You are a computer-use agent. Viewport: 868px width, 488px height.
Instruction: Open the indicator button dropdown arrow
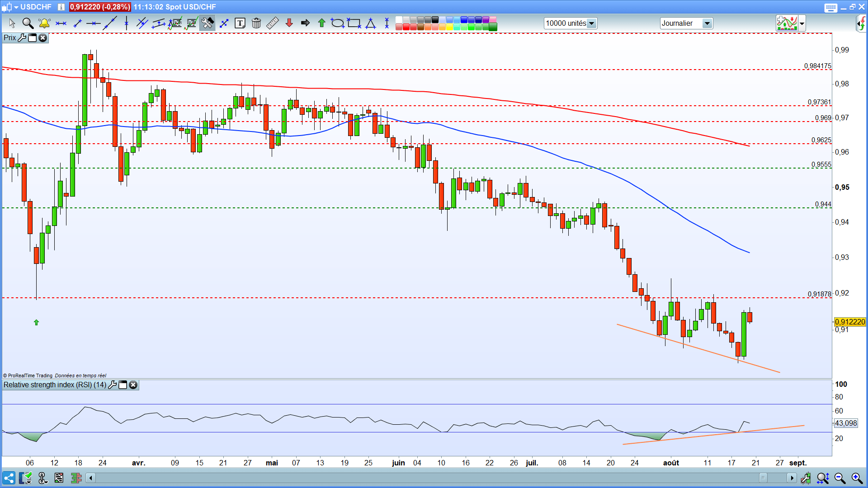[802, 23]
